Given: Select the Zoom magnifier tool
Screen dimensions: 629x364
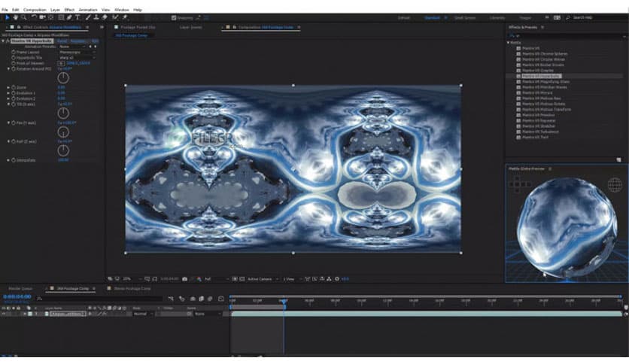Looking at the screenshot, I should point(23,17).
